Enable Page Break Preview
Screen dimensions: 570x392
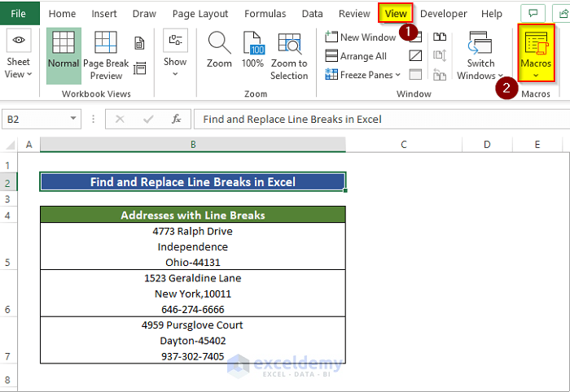point(106,55)
